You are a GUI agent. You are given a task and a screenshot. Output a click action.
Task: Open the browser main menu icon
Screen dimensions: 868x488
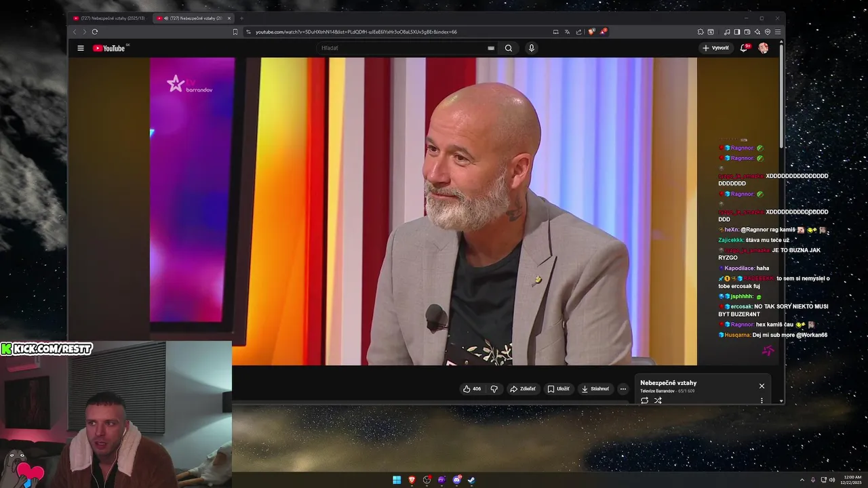778,32
